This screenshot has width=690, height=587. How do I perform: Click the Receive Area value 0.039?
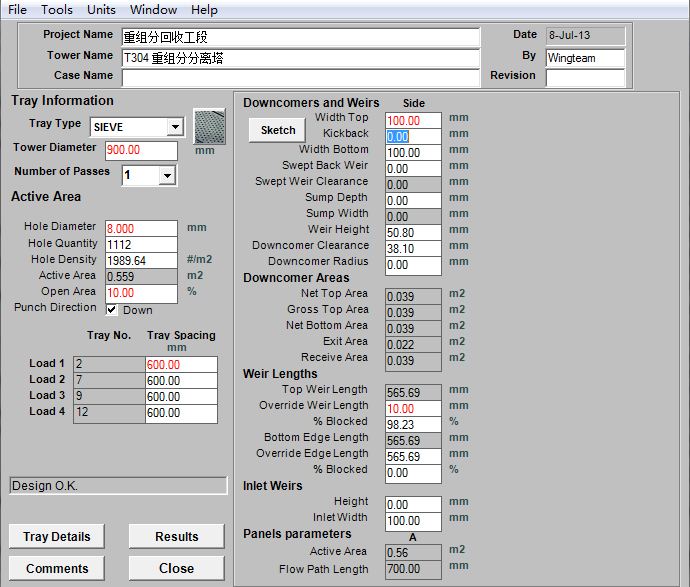pyautogui.click(x=413, y=361)
